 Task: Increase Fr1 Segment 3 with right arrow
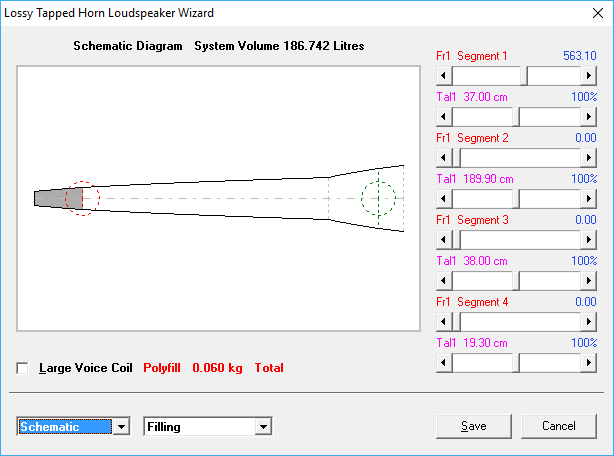tap(589, 240)
